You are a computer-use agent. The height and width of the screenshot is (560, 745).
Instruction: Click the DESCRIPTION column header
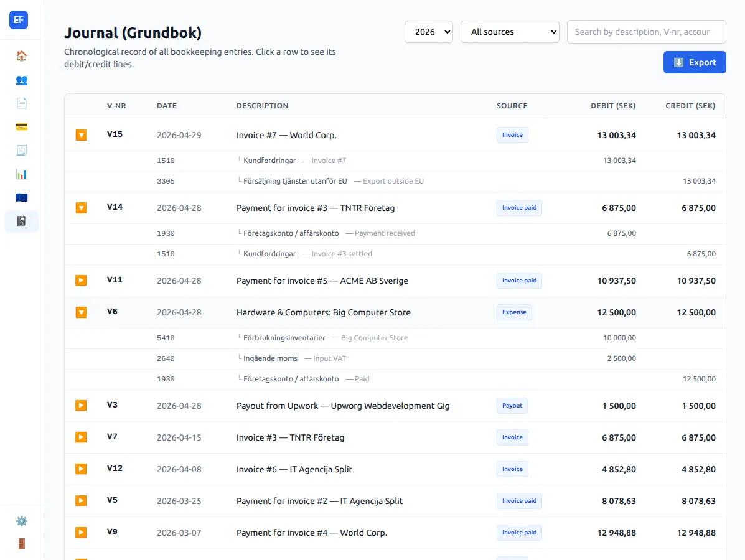coord(262,106)
